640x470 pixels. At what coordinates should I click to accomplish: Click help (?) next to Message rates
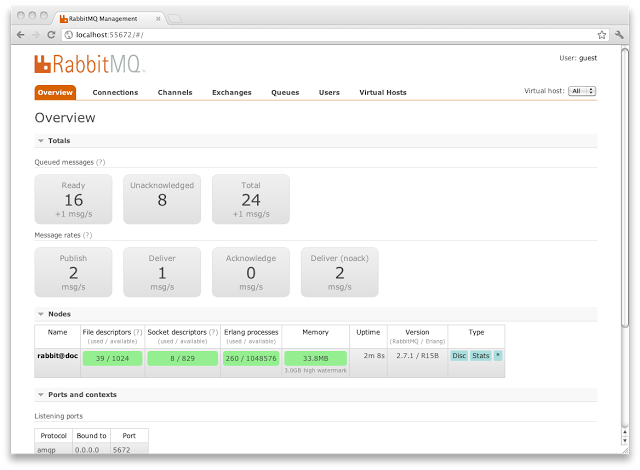point(87,235)
